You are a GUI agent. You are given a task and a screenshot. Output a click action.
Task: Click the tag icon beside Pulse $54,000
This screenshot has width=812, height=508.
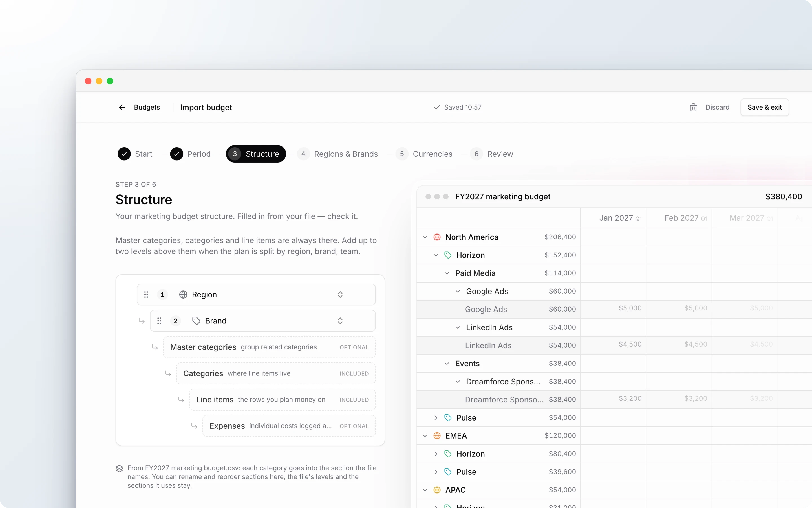tap(448, 418)
